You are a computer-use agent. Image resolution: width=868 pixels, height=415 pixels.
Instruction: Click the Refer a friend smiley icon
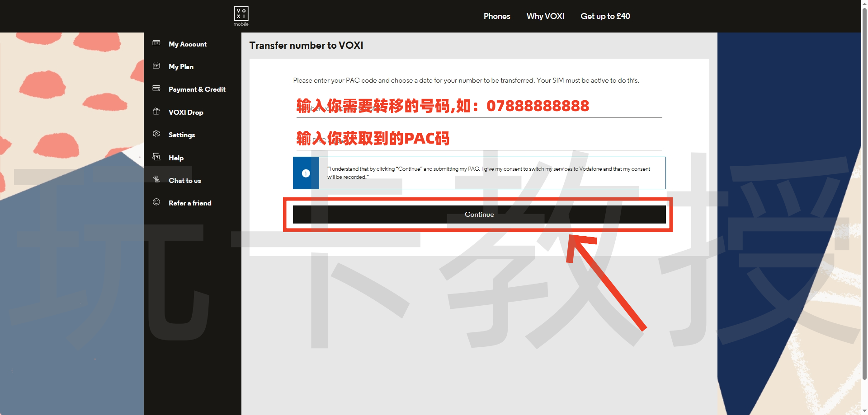(156, 202)
